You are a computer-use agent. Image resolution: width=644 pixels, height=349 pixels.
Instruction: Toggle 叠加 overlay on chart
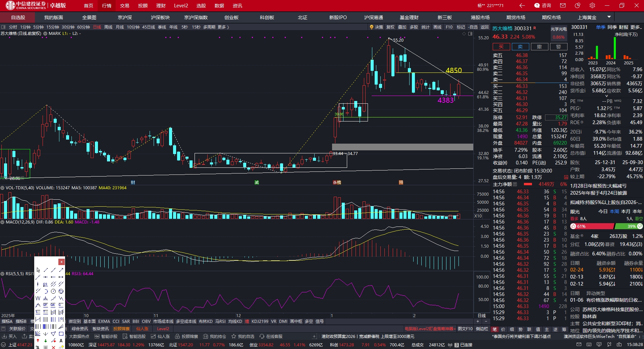(402, 27)
